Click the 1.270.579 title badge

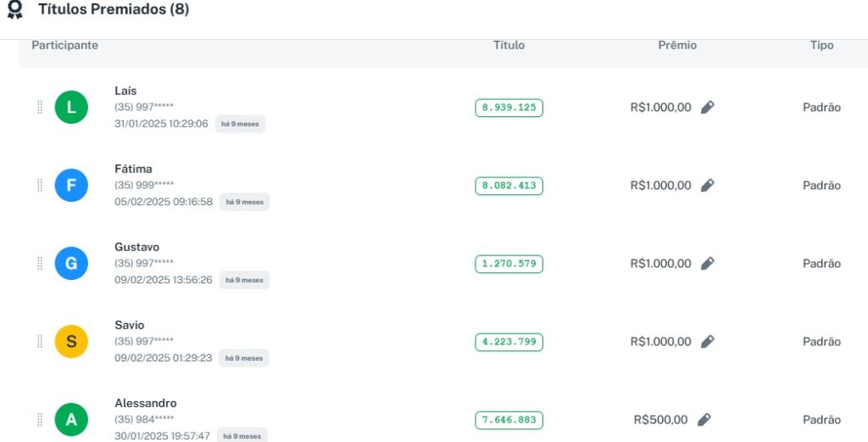[x=509, y=264]
